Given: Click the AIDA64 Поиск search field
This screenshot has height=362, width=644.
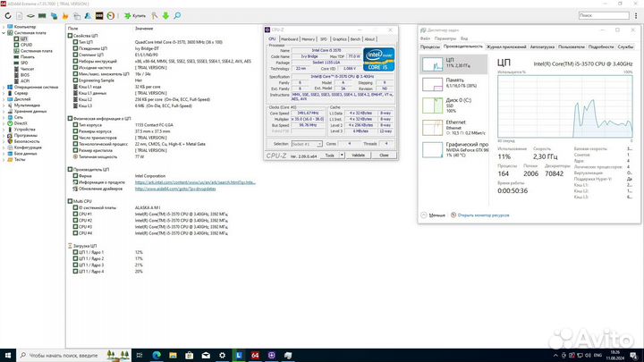Looking at the screenshot, I should point(604,15).
